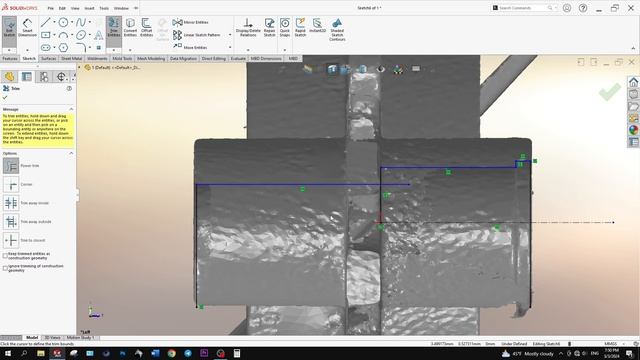Open the ConfigurationManager tab

[x=44, y=76]
